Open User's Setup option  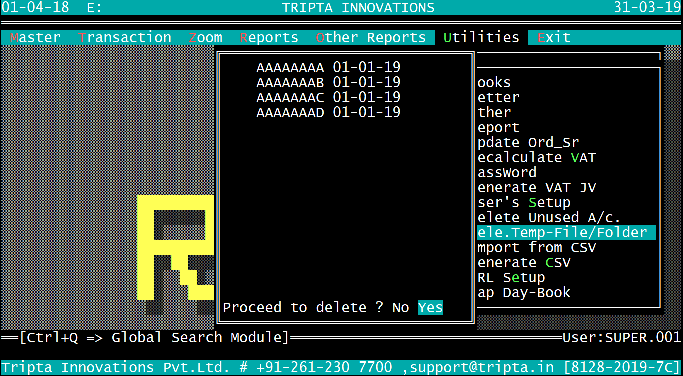524,202
